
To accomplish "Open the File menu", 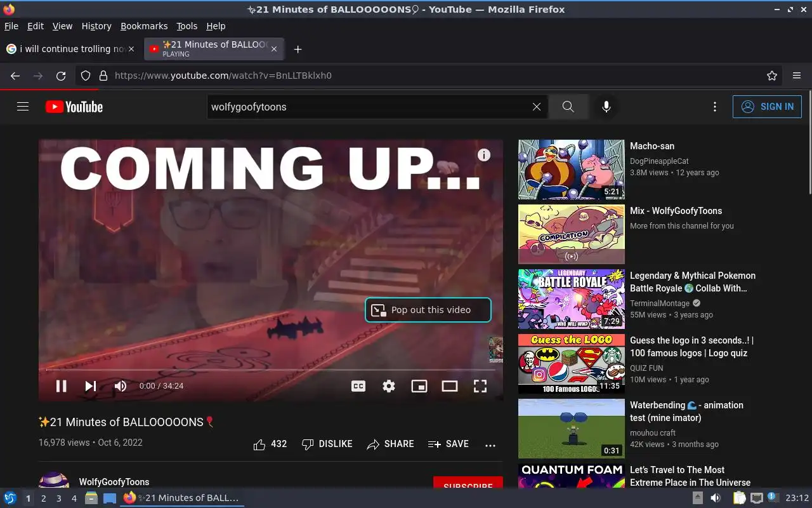I will (x=11, y=26).
